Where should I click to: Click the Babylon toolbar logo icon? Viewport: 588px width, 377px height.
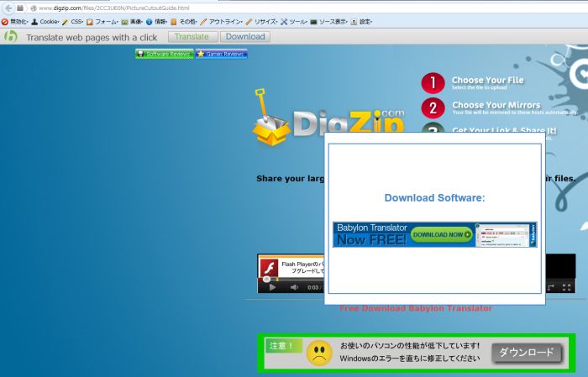11,37
